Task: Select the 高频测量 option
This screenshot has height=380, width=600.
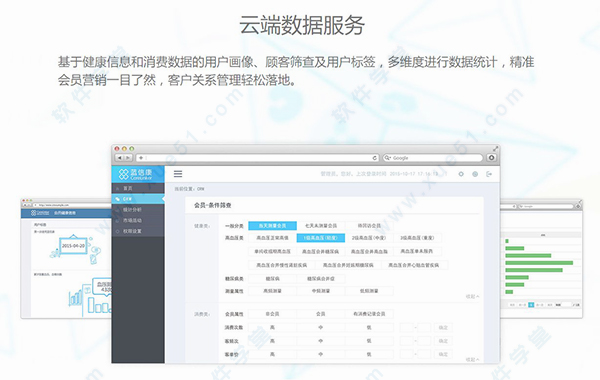Action: click(272, 291)
